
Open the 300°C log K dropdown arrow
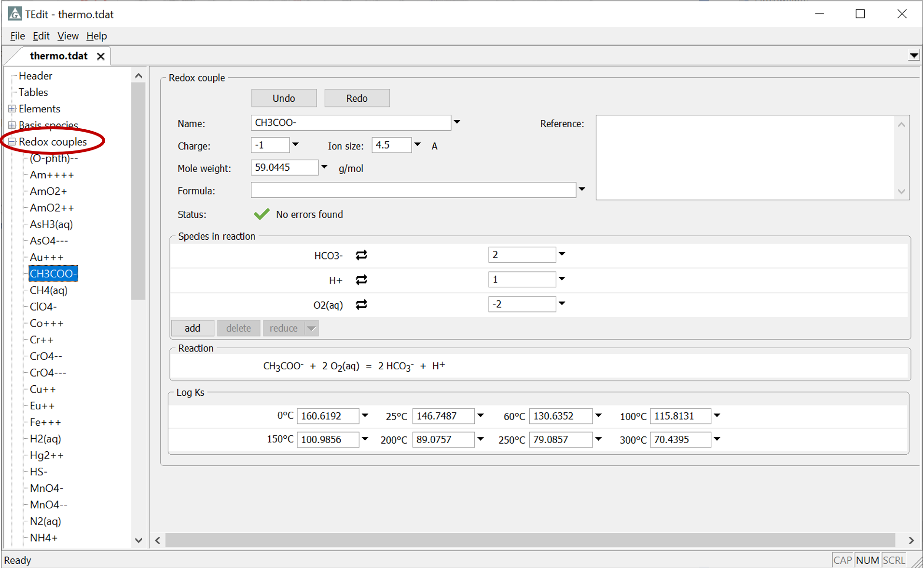click(x=717, y=439)
